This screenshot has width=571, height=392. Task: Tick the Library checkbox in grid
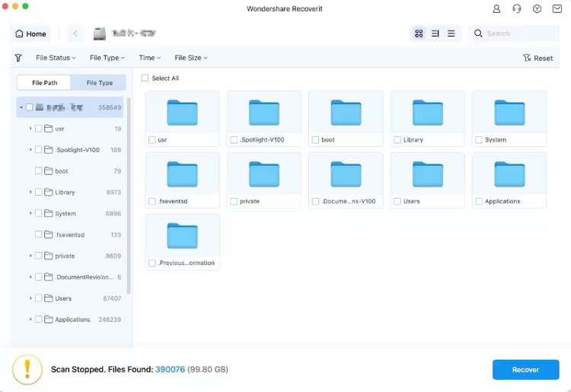pos(397,140)
